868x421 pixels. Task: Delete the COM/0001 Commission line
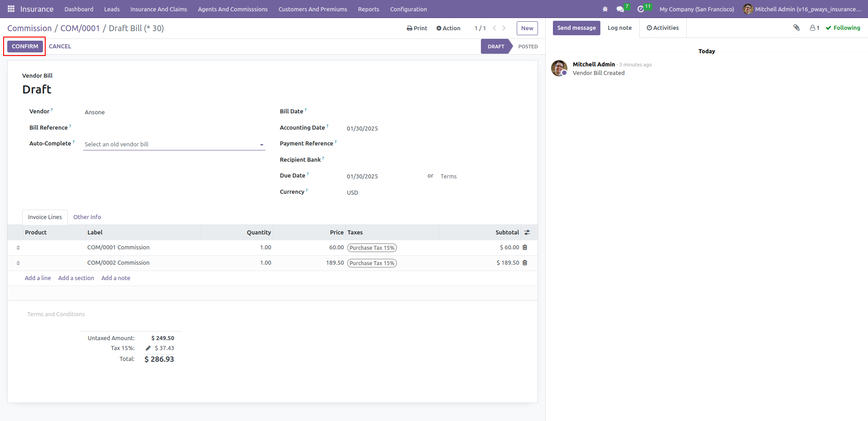tap(525, 247)
